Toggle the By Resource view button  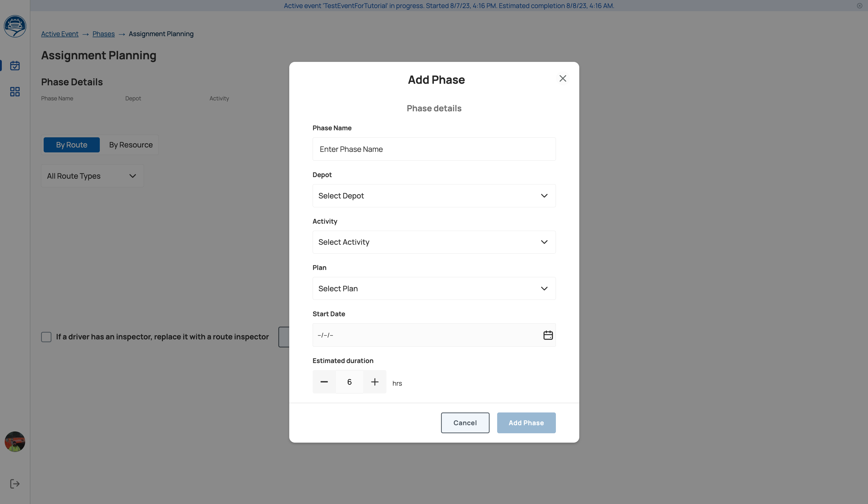click(x=130, y=144)
